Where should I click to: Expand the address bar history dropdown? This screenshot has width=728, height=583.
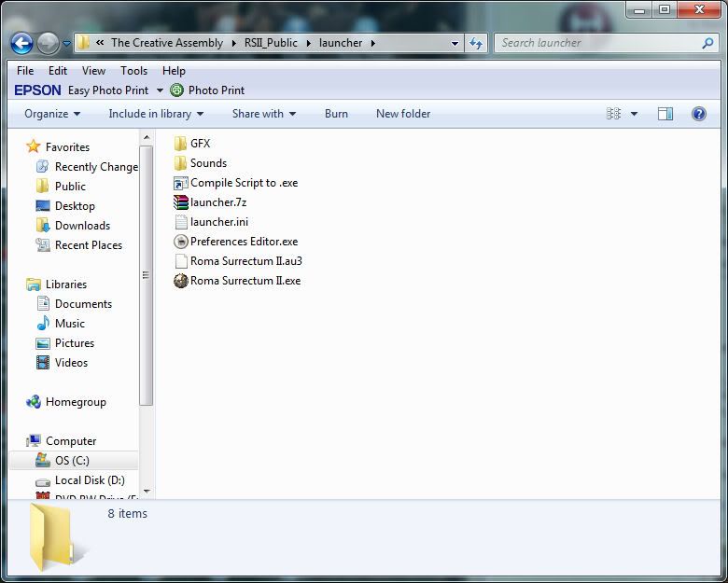(x=455, y=43)
